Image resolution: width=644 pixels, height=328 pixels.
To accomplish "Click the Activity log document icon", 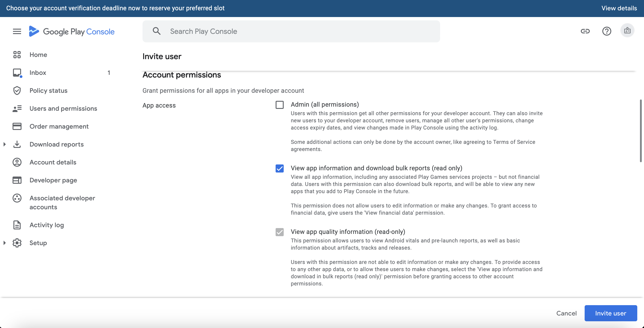I will pyautogui.click(x=17, y=225).
